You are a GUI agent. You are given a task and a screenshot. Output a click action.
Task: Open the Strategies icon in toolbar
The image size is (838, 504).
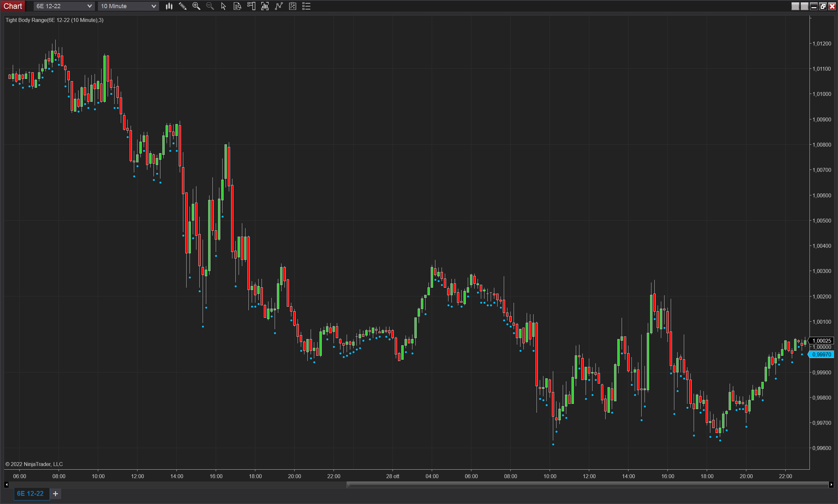point(292,6)
